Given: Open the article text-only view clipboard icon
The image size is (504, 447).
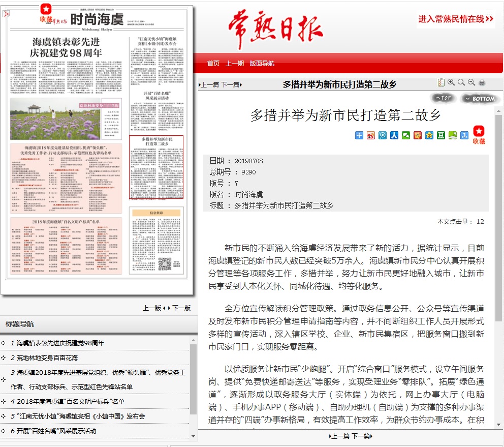Looking at the screenshot, I should point(441,83).
